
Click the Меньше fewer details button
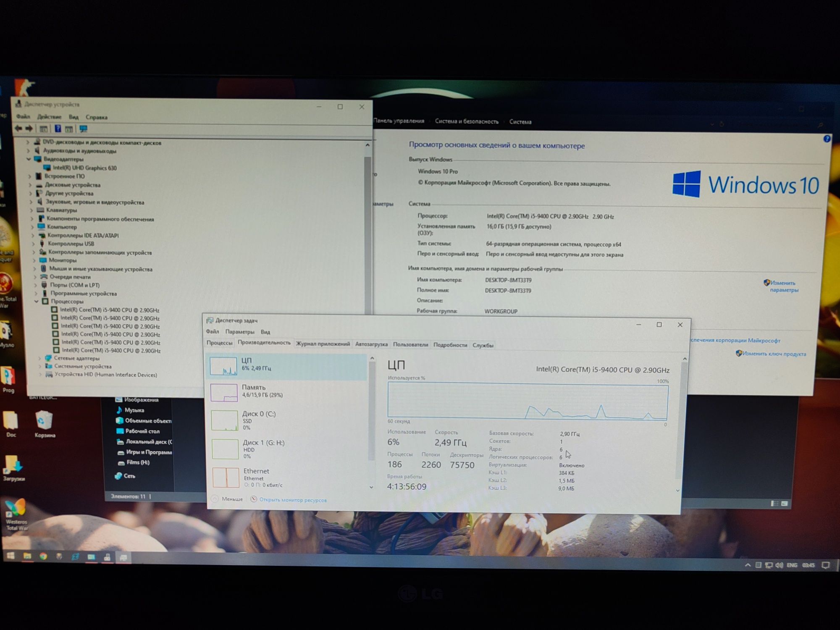pos(227,499)
